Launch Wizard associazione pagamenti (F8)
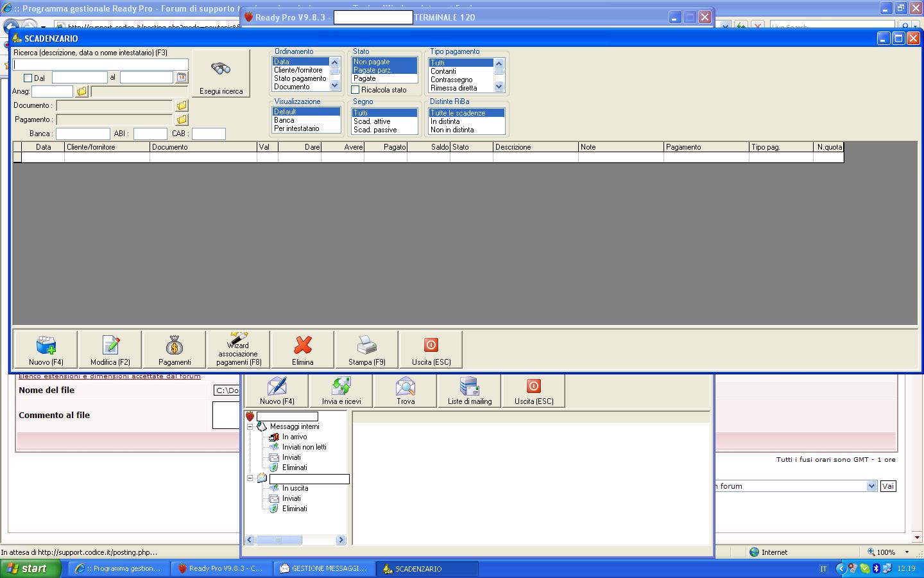Image resolution: width=924 pixels, height=578 pixels. [238, 349]
